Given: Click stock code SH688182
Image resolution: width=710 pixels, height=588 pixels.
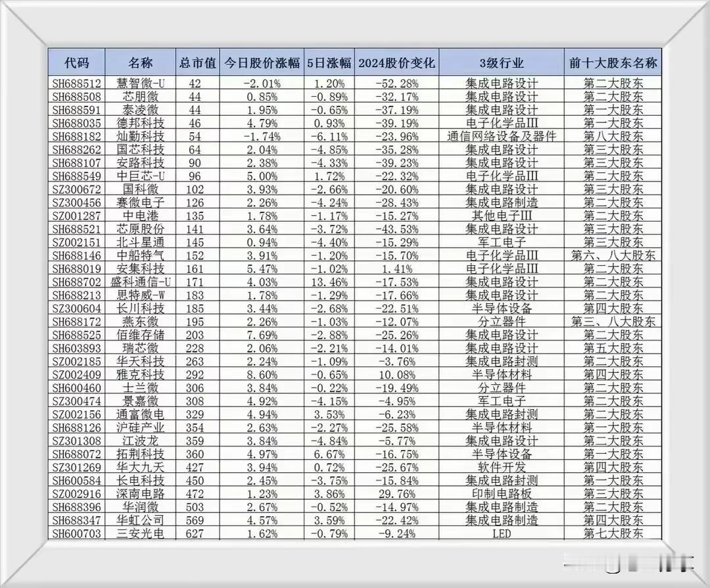Looking at the screenshot, I should pyautogui.click(x=76, y=136).
